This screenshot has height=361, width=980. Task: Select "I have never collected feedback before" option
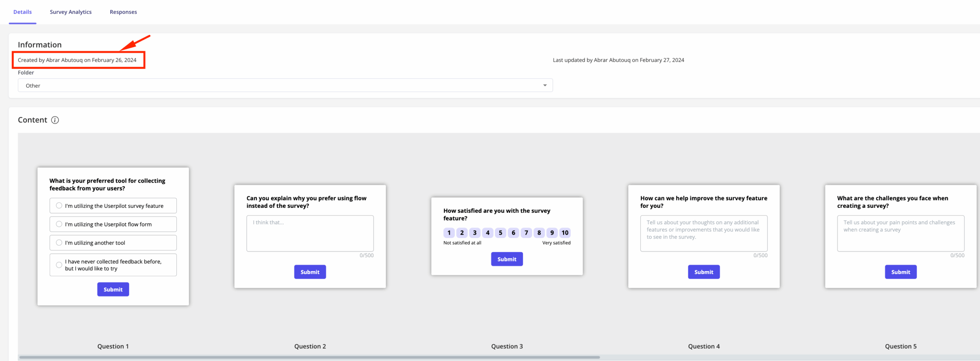pos(59,265)
